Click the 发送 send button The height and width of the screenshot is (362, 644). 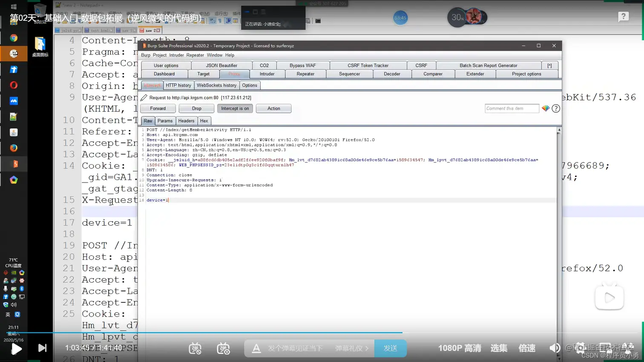click(x=390, y=348)
